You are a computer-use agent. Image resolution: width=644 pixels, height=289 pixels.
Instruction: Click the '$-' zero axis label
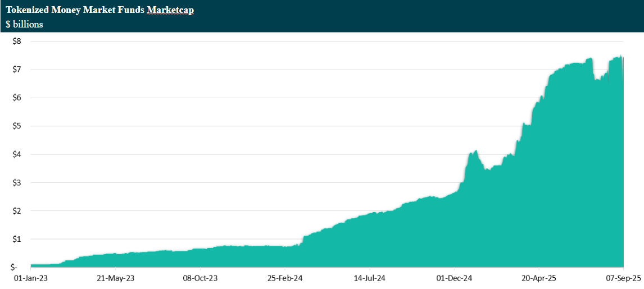tap(17, 267)
